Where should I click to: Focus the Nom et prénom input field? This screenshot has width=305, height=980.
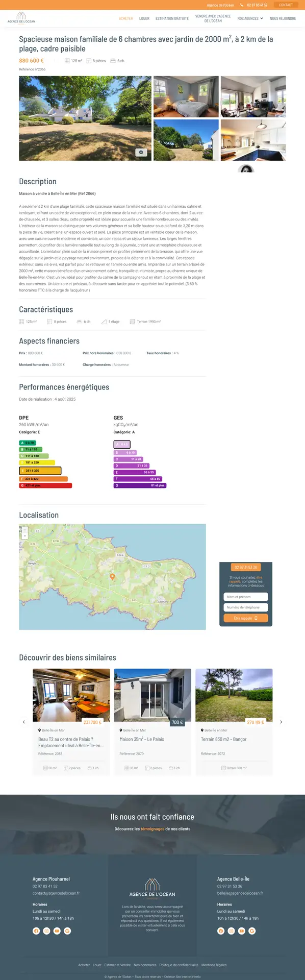tap(246, 597)
